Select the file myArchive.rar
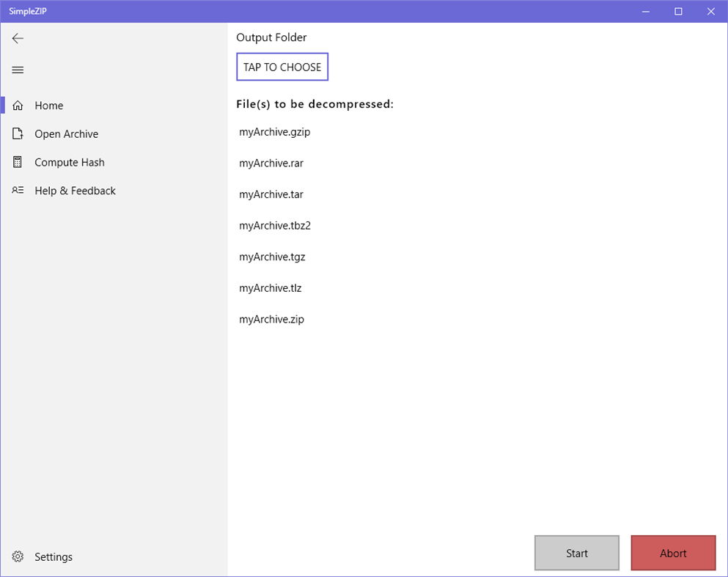 272,163
